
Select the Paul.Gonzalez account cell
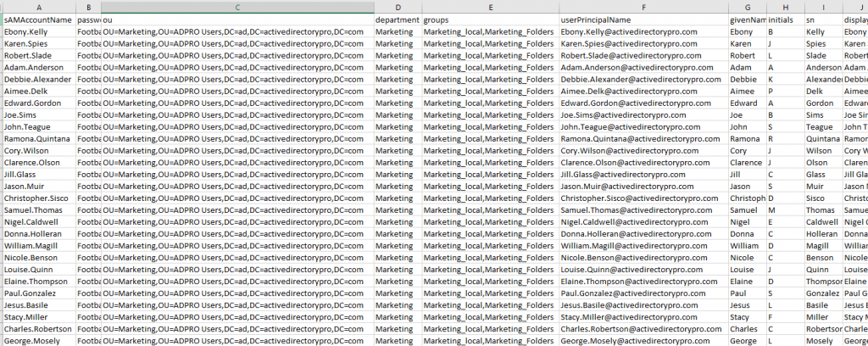click(x=39, y=293)
